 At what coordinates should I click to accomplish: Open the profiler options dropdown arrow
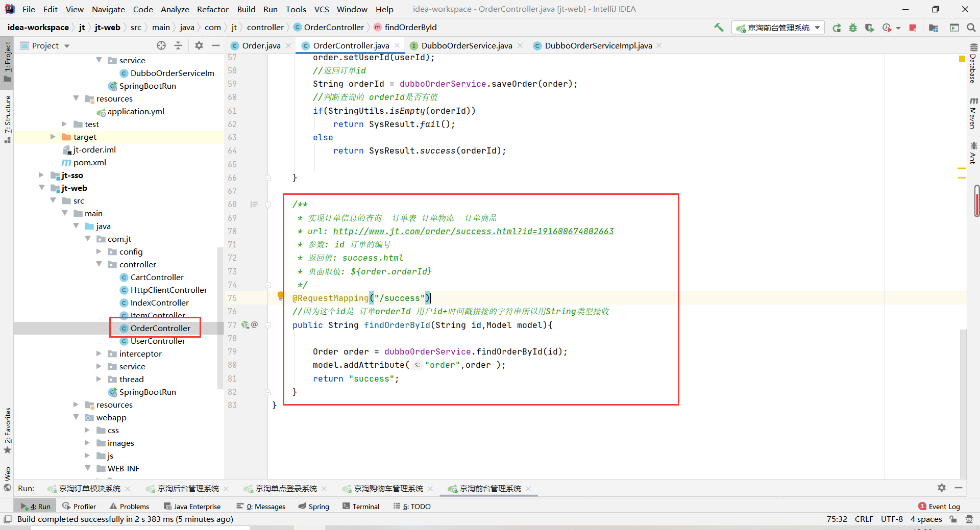pyautogui.click(x=898, y=28)
